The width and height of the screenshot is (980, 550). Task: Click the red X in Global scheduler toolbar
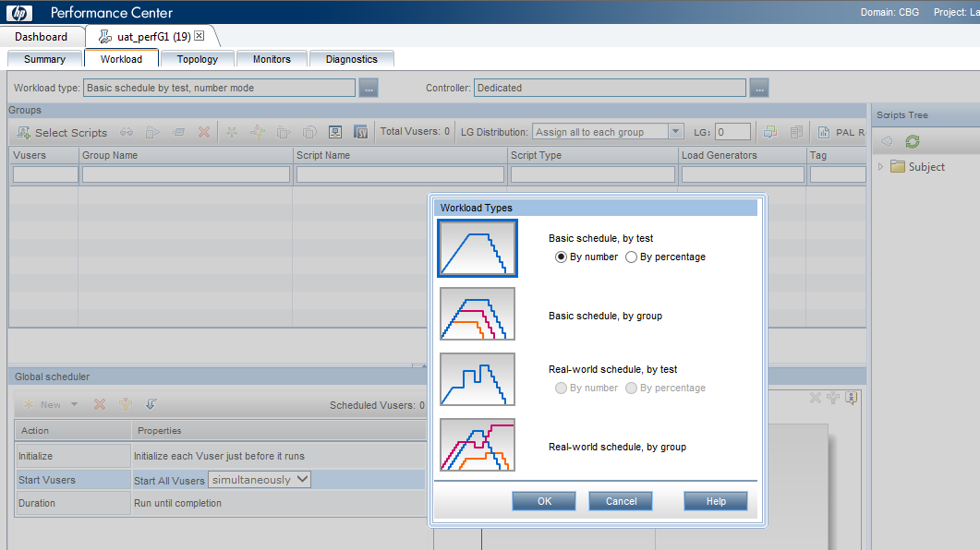[100, 404]
